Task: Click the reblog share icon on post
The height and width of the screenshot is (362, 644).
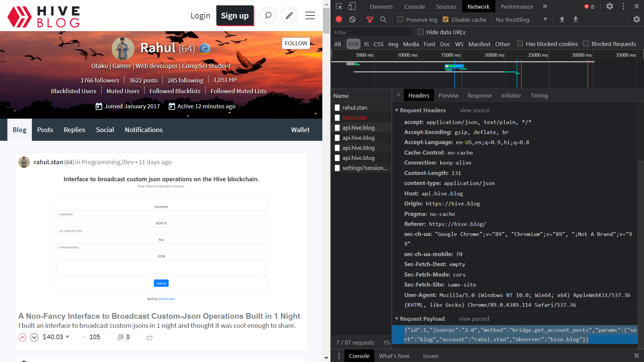Action: pyautogui.click(x=150, y=338)
